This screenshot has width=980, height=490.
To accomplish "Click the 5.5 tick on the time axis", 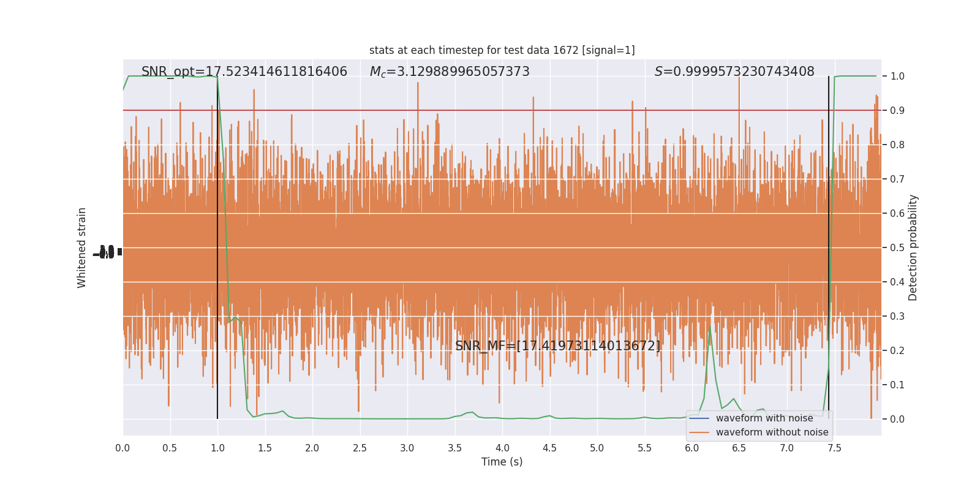I will coord(644,448).
